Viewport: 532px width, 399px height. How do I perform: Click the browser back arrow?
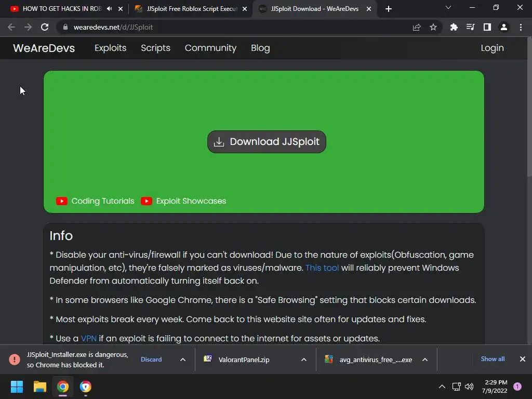11,27
